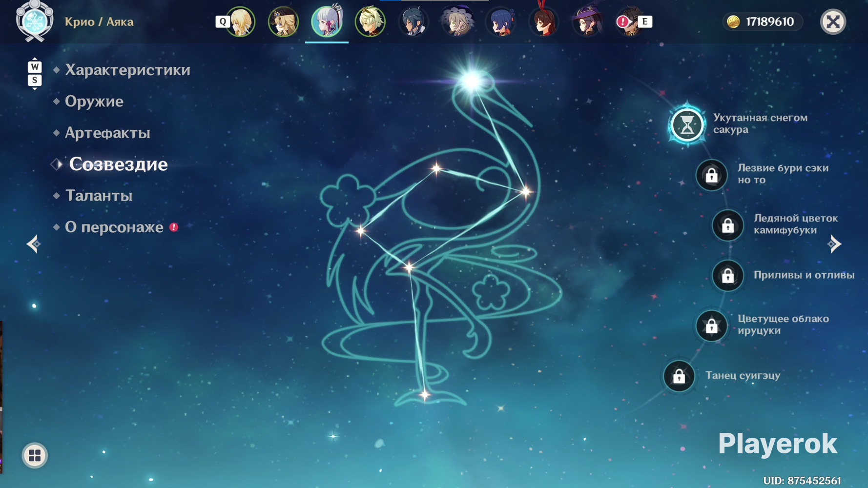Click the lock icon for Приливы и отливы
The width and height of the screenshot is (868, 488).
pos(728,276)
